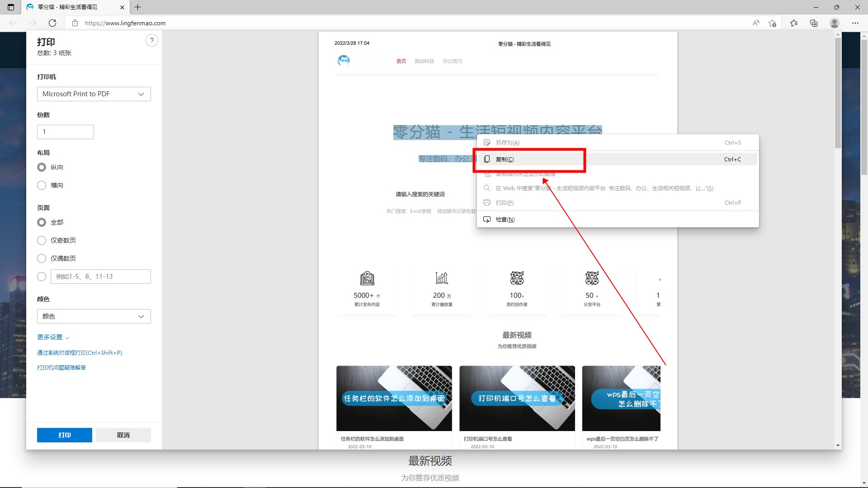
Task: Click the print dialog help question icon
Action: pos(152,40)
